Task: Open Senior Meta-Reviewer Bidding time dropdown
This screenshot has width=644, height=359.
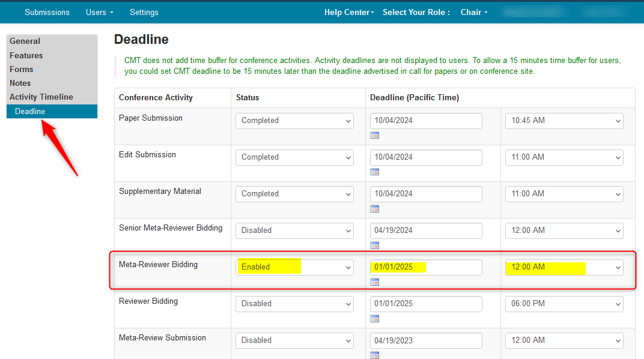Action: point(564,231)
